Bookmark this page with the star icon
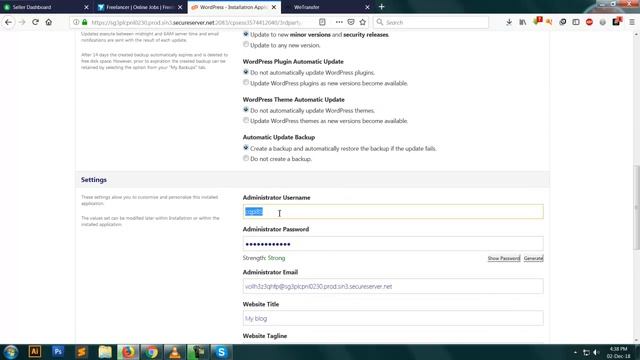 [362, 22]
